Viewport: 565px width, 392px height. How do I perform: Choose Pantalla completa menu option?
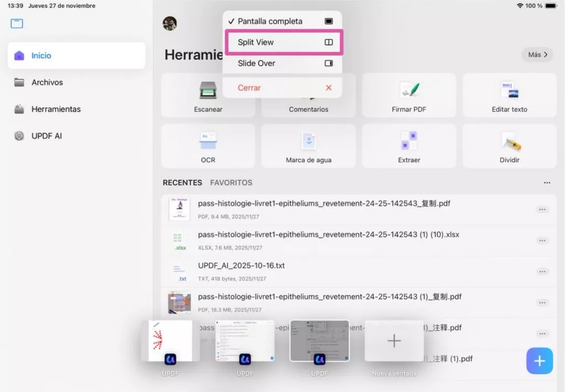282,22
